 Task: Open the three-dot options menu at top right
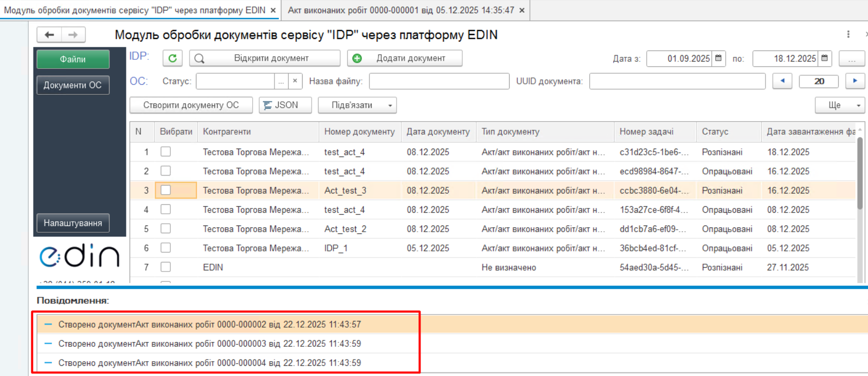(848, 34)
